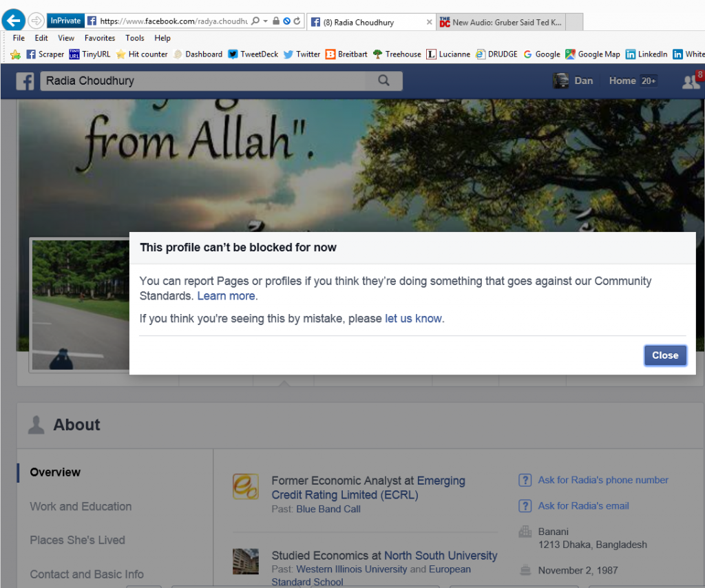Close the blocked profile dialog
The image size is (705, 588).
pos(665,355)
